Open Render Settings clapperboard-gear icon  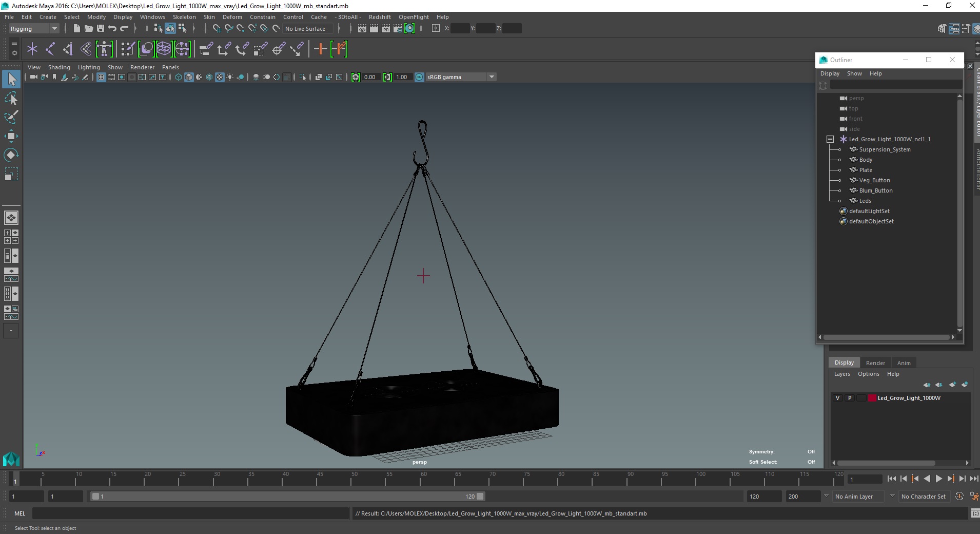pos(398,29)
